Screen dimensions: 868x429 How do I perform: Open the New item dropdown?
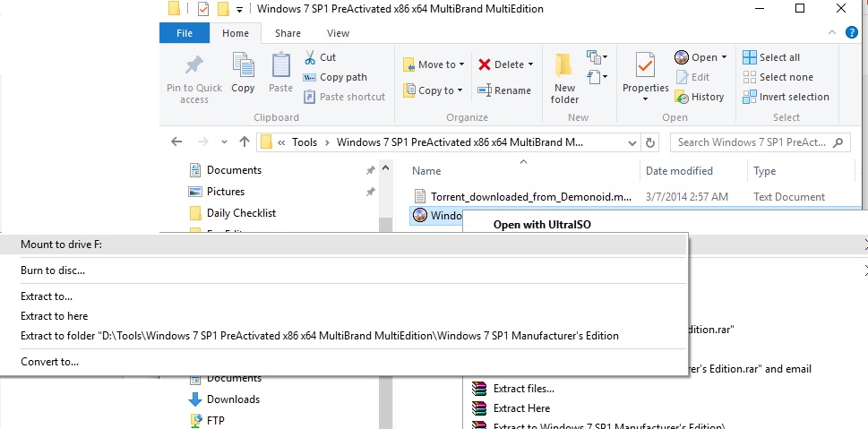click(597, 57)
